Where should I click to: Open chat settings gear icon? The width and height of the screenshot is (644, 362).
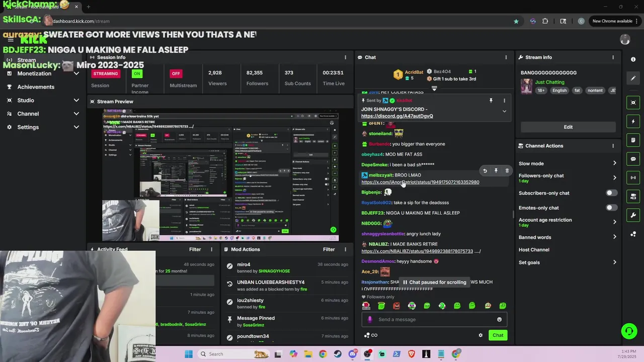pyautogui.click(x=480, y=335)
